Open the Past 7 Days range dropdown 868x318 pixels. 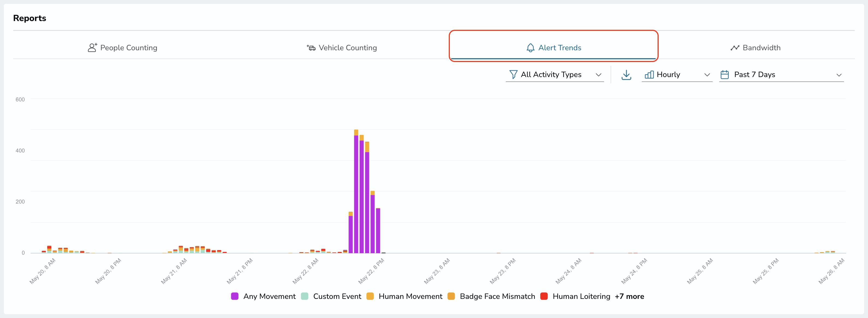(781, 75)
